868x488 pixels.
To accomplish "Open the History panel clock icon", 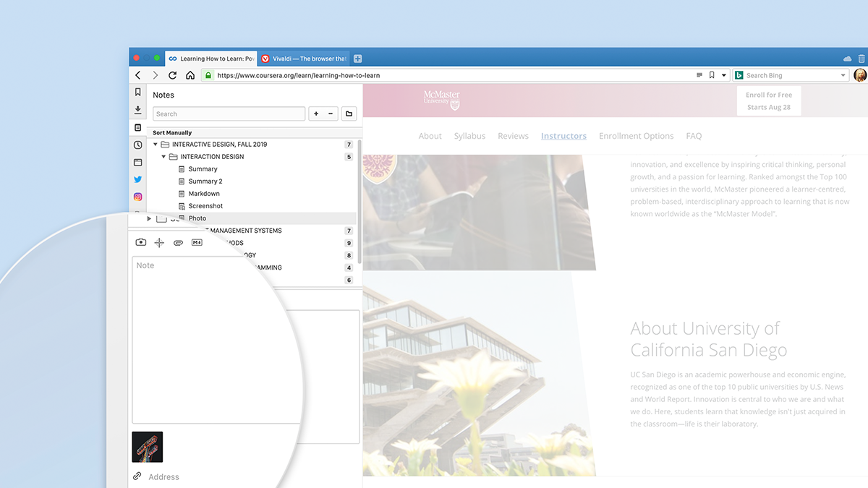I will pos(137,145).
